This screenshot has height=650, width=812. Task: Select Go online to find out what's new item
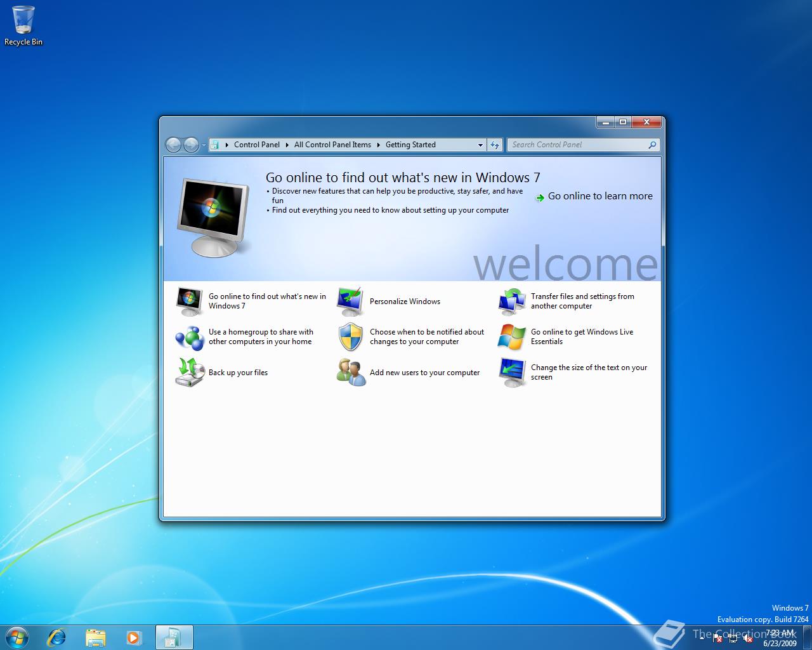pyautogui.click(x=267, y=301)
